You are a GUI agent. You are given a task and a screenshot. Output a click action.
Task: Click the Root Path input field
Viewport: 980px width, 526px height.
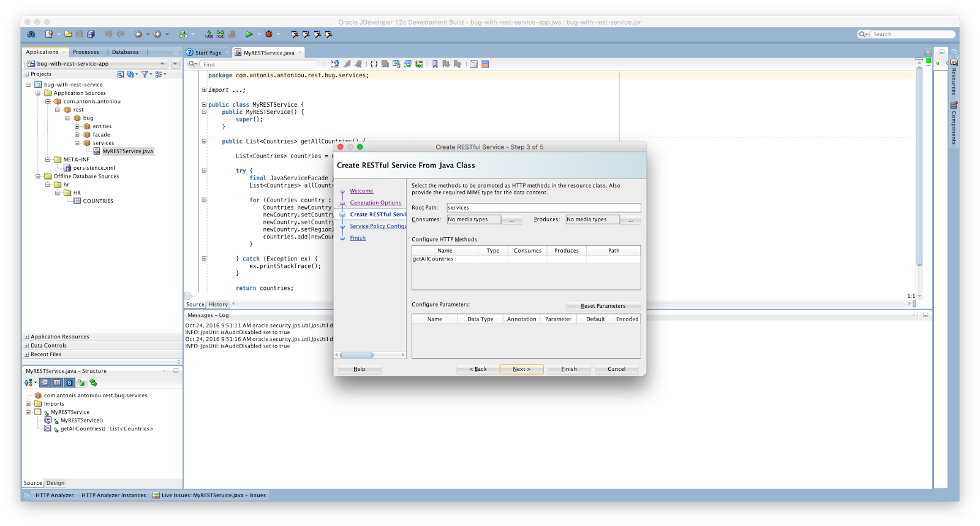[543, 208]
